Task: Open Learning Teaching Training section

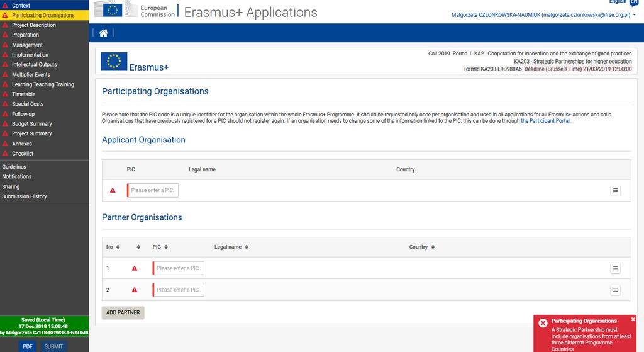Action: tap(43, 84)
